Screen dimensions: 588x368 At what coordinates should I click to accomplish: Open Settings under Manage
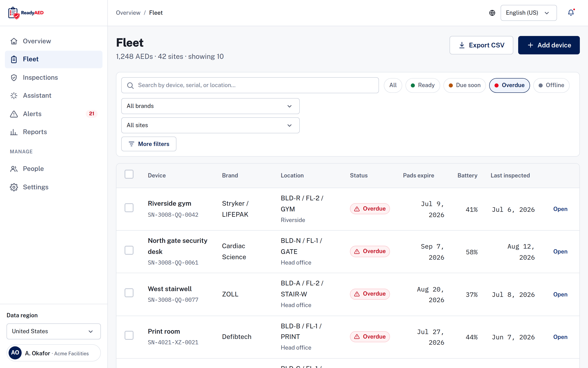(54, 187)
